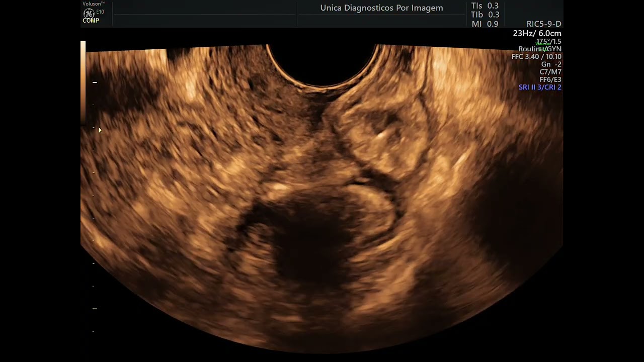Click the focal zone arrow marker
This screenshot has width=644, height=362.
coord(100,130)
